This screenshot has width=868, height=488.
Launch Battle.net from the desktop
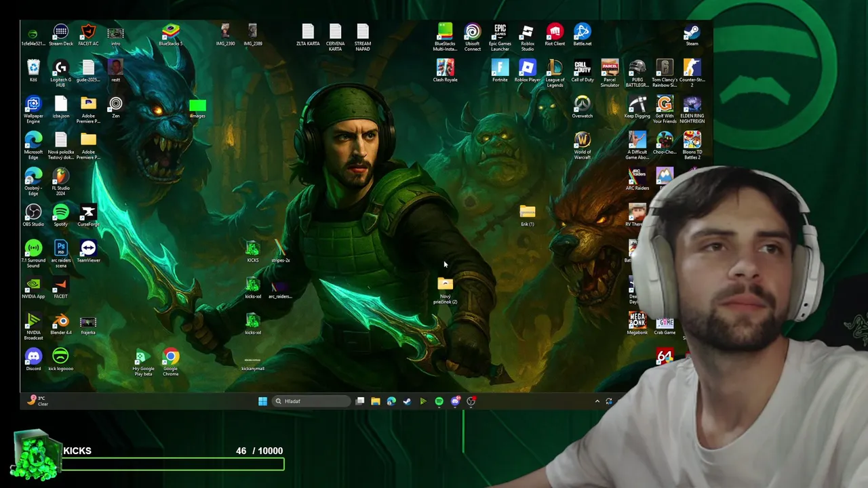click(583, 35)
